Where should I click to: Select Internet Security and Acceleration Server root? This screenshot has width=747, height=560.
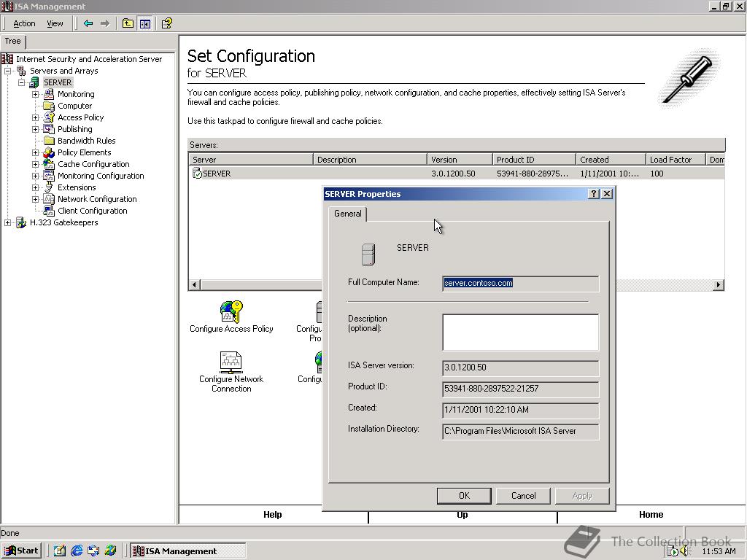point(89,59)
